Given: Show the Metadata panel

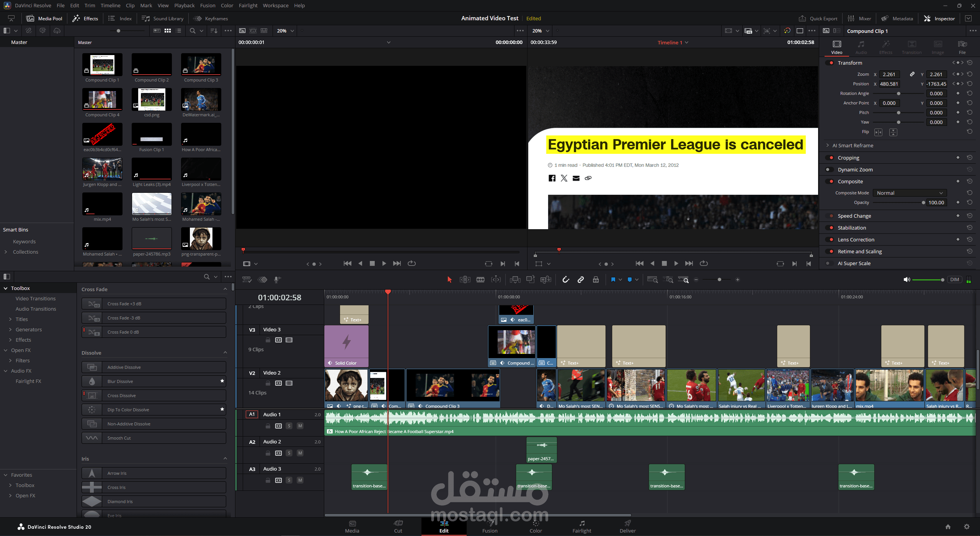Looking at the screenshot, I should [897, 18].
